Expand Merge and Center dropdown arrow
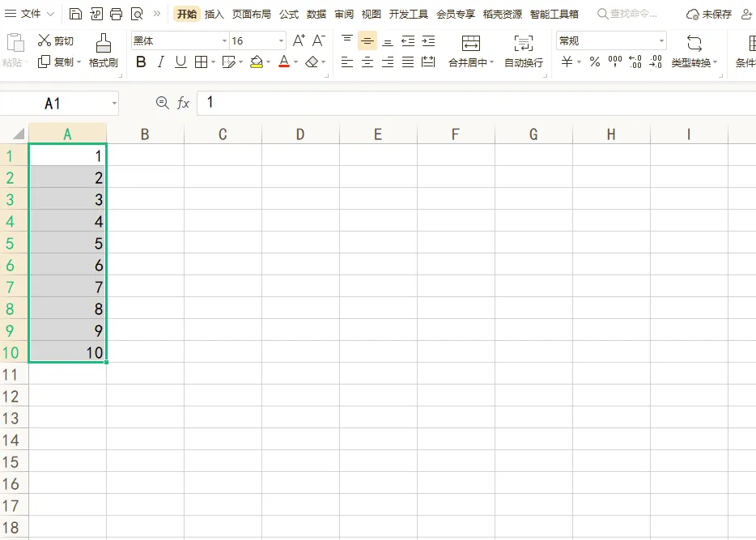Image resolution: width=756 pixels, height=540 pixels. tap(492, 62)
